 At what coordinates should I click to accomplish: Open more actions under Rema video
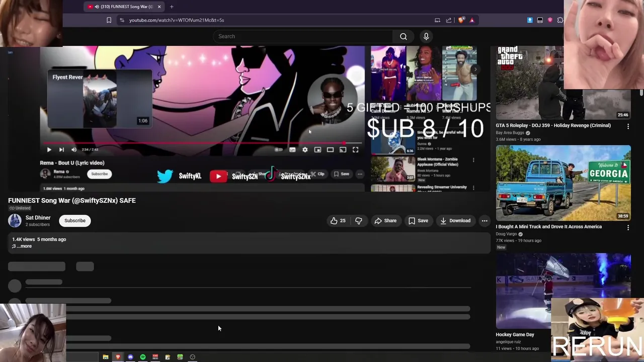[x=360, y=174]
